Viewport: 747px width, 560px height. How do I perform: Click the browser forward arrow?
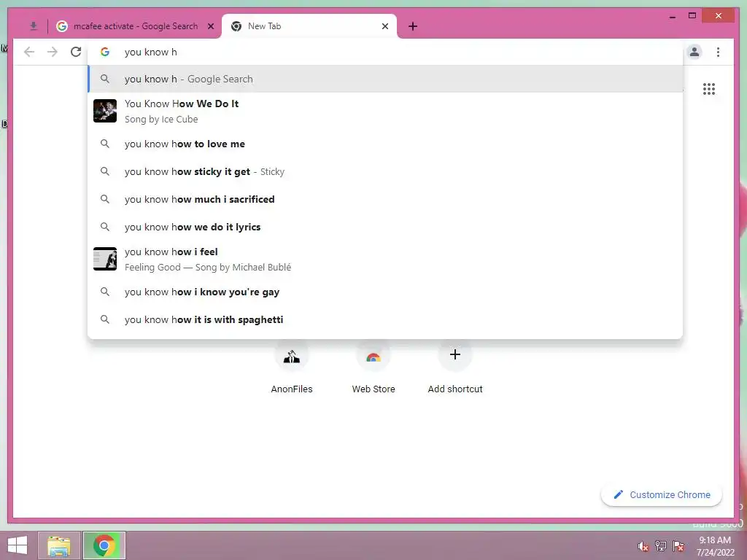[53, 52]
